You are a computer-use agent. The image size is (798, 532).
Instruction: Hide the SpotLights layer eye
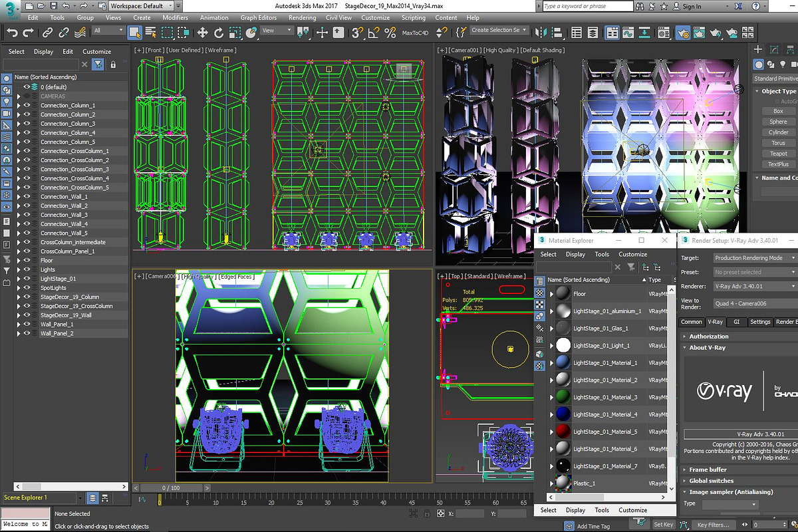click(x=27, y=287)
